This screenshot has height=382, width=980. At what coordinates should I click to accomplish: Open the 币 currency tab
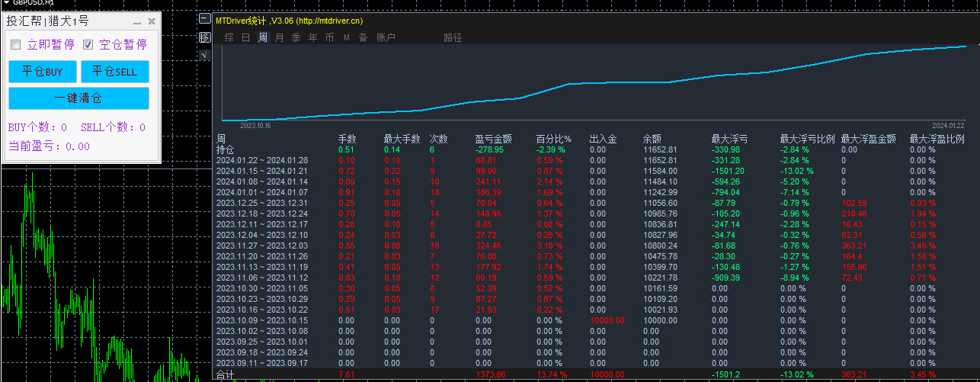click(x=329, y=37)
